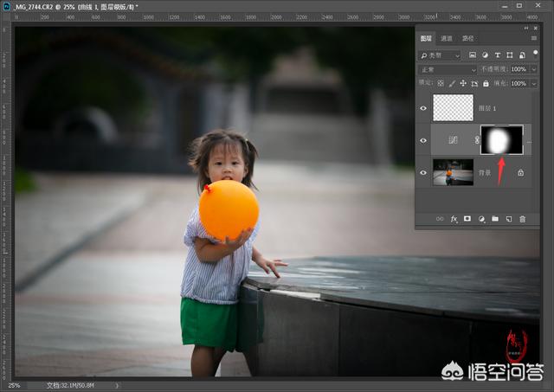
Task: Switch to the 图层 (Layers) tab
Action: 426,38
